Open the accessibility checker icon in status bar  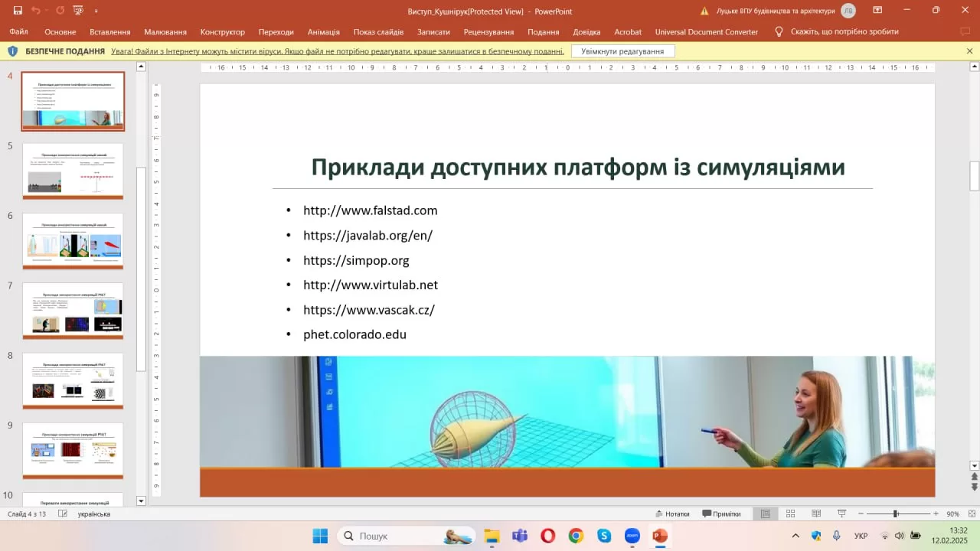point(63,514)
